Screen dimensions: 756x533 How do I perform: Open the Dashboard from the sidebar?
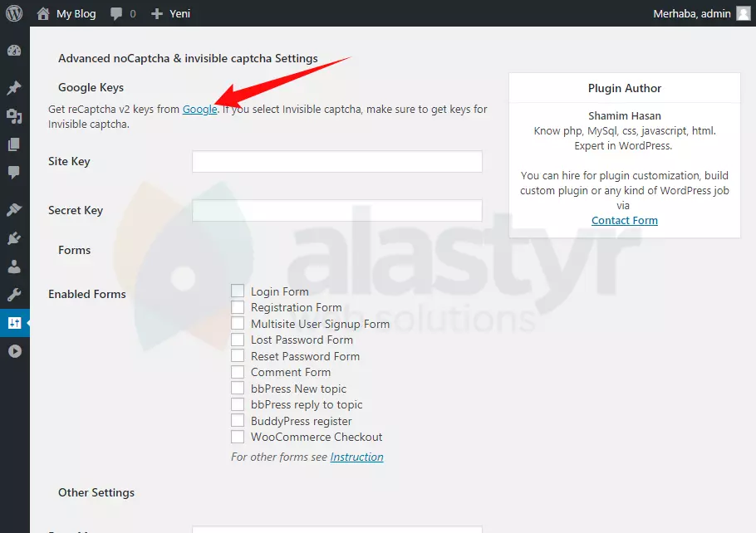(14, 50)
